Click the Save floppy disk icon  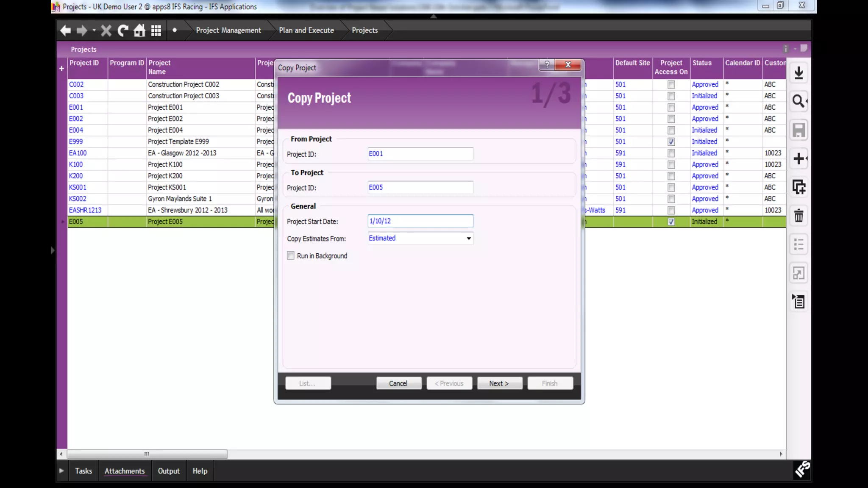click(x=798, y=130)
